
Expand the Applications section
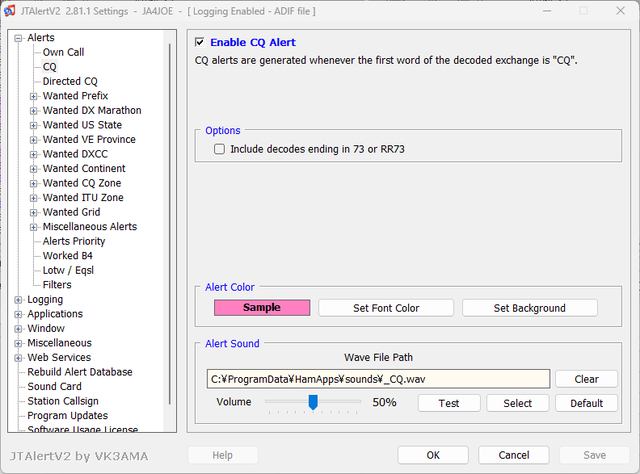pyautogui.click(x=18, y=314)
